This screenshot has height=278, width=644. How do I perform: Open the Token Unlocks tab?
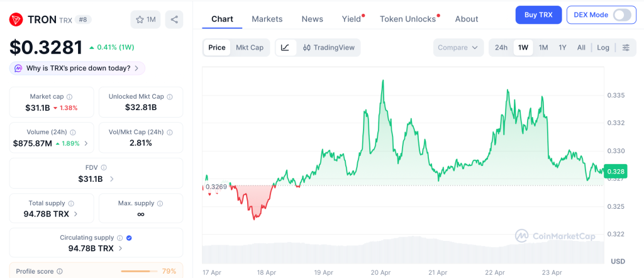(408, 19)
